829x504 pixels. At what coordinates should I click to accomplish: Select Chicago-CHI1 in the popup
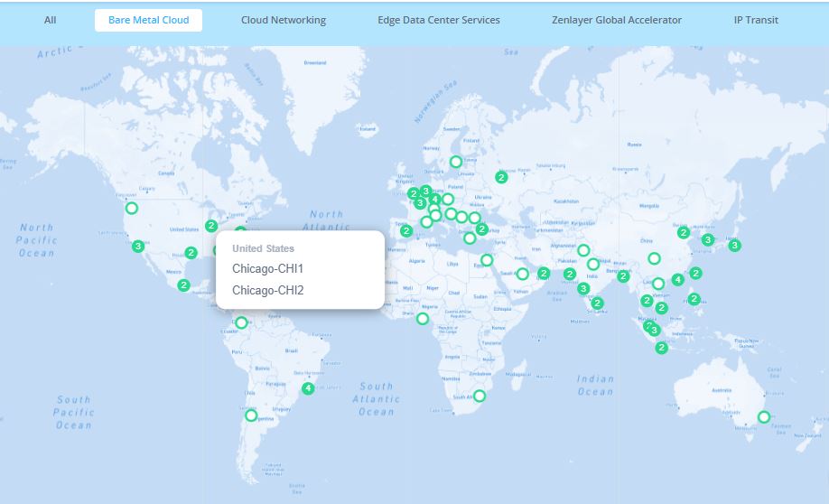[x=268, y=268]
